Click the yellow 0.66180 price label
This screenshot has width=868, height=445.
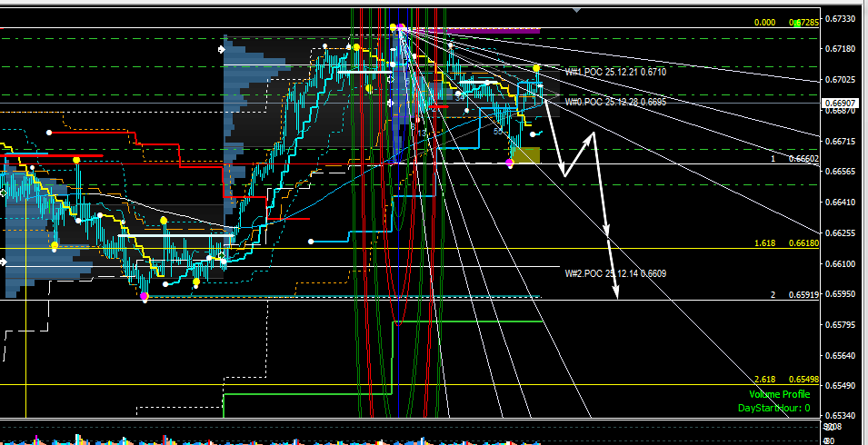click(803, 243)
